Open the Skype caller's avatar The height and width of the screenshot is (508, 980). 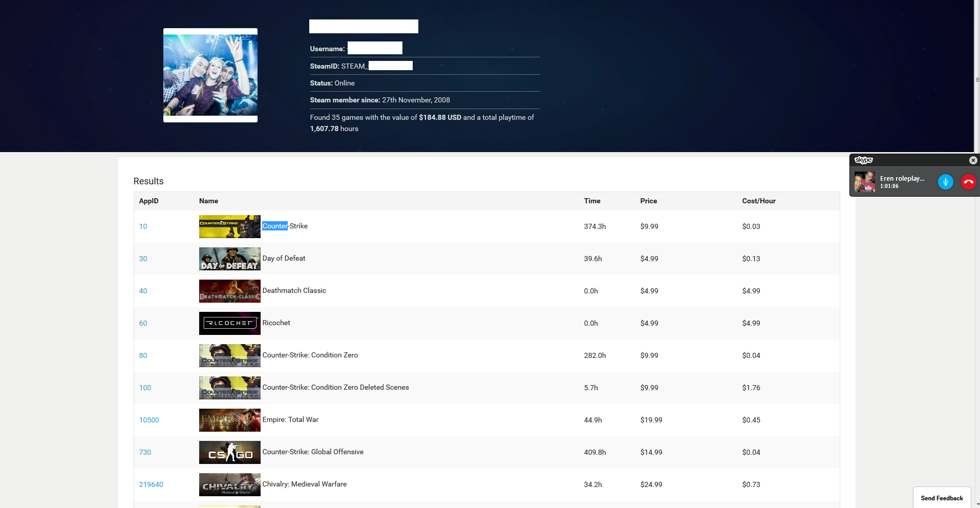[865, 182]
